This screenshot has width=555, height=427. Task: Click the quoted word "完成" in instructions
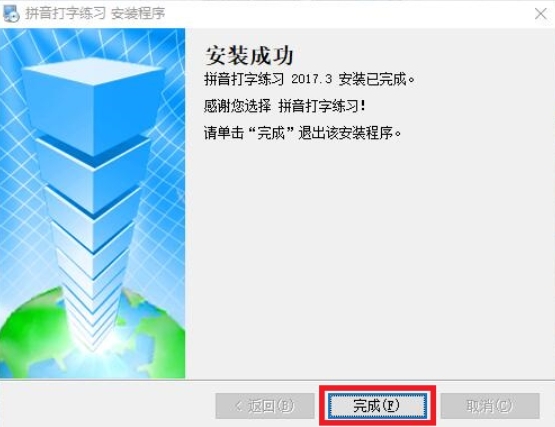[271, 133]
